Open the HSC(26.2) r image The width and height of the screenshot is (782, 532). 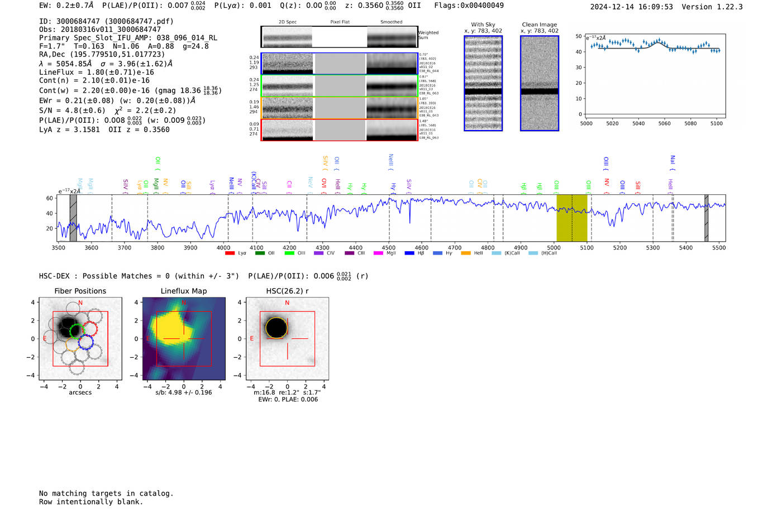[x=287, y=339]
